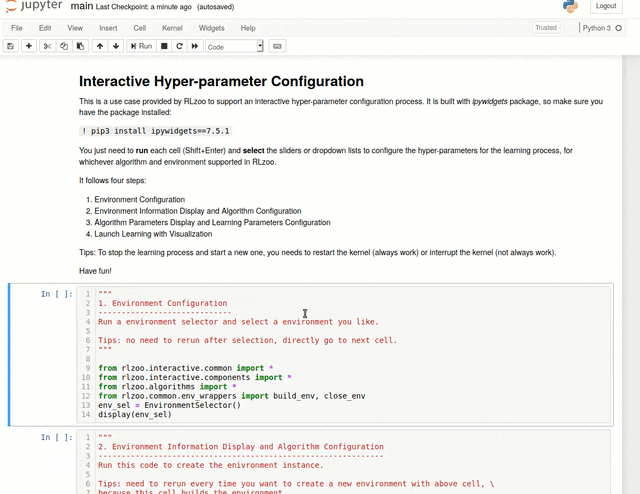This screenshot has height=494, width=640.
Task: Interrupt the kernel with the stop icon
Action: pyautogui.click(x=164, y=46)
